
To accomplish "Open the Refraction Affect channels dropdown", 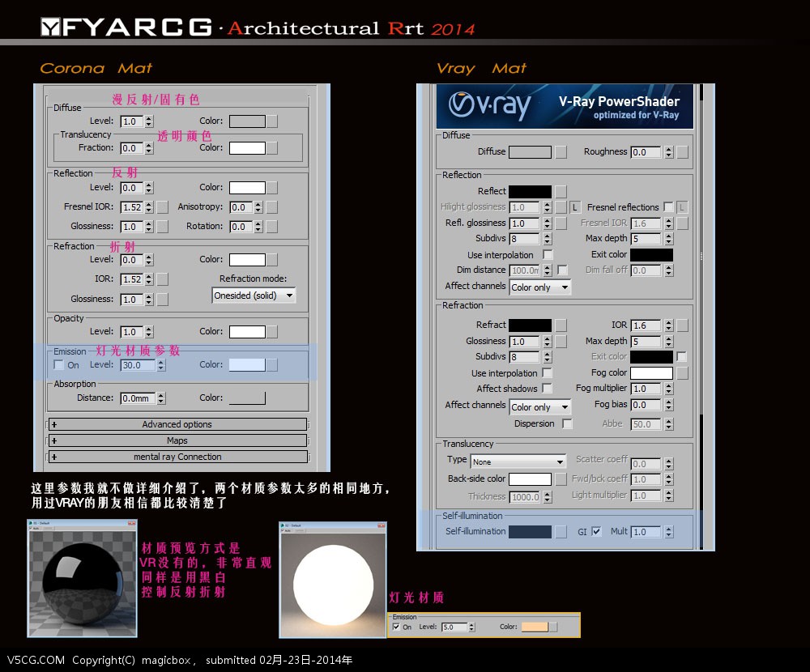I will point(539,407).
